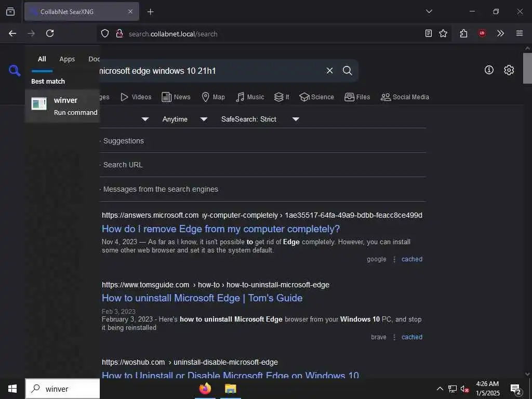532x399 pixels.
Task: Open the taskbar clock and date
Action: 487,389
